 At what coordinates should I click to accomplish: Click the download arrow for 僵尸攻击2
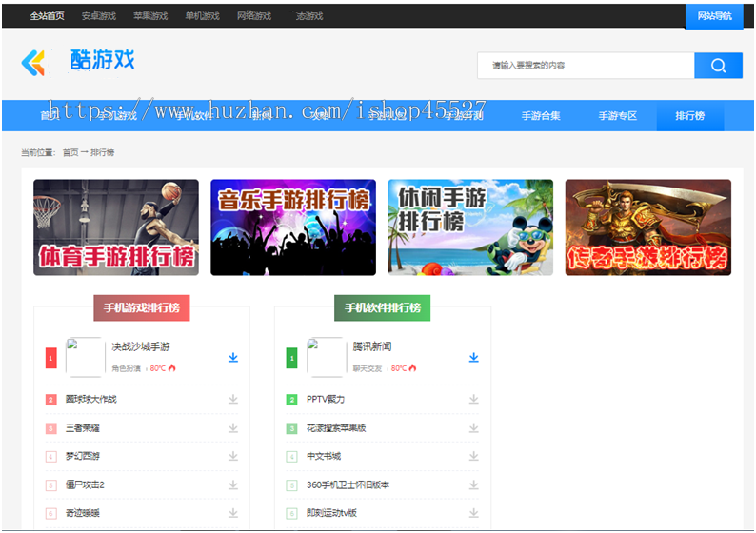pos(233,484)
